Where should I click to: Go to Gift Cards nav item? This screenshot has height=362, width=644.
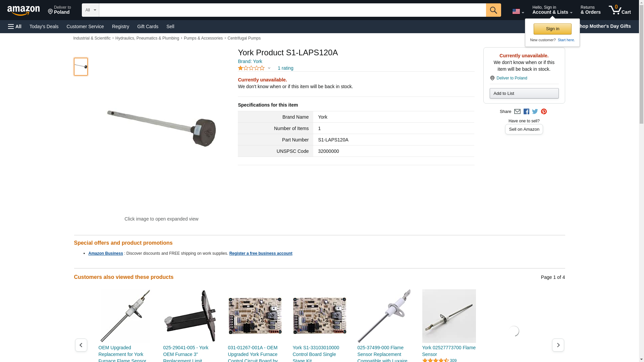click(148, 26)
